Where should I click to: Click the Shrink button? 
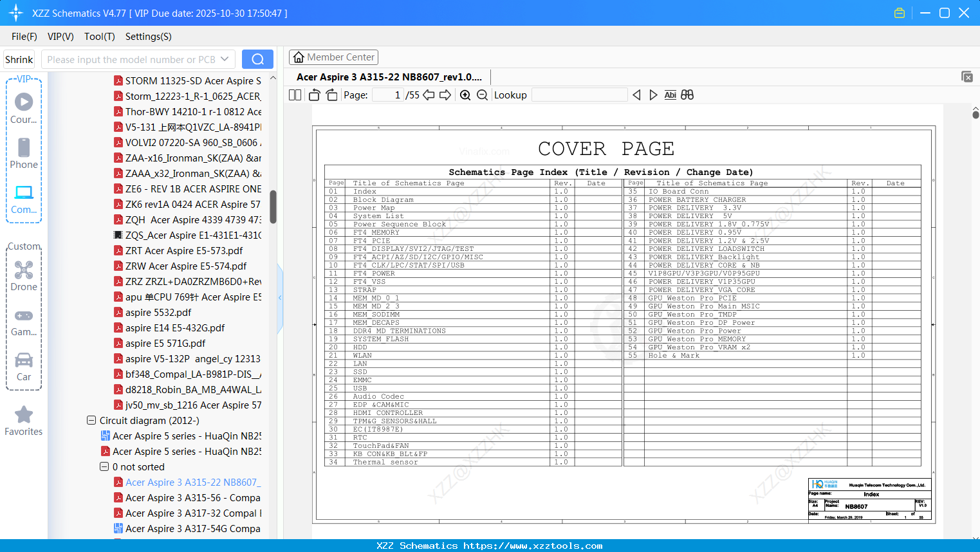tap(19, 59)
